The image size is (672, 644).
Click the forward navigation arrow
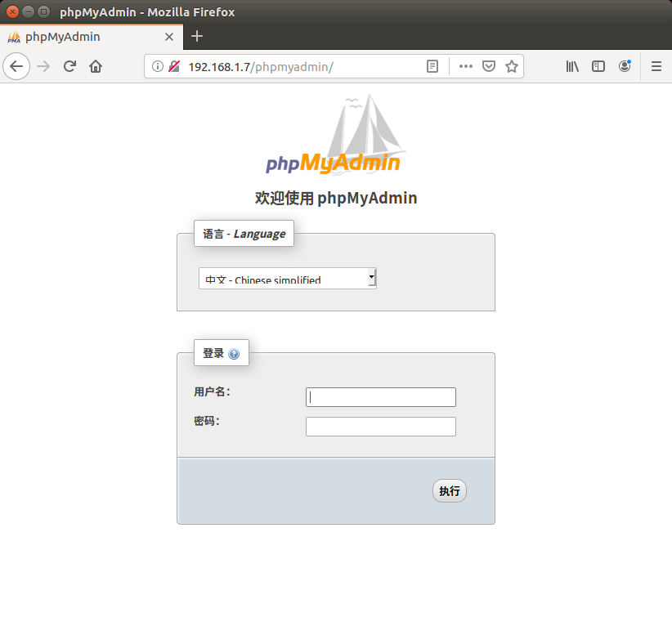[43, 66]
